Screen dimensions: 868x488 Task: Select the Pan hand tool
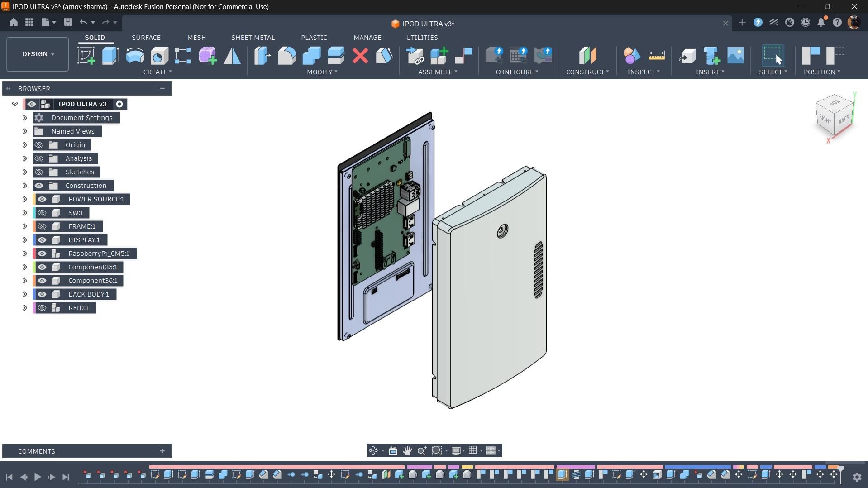(407, 450)
